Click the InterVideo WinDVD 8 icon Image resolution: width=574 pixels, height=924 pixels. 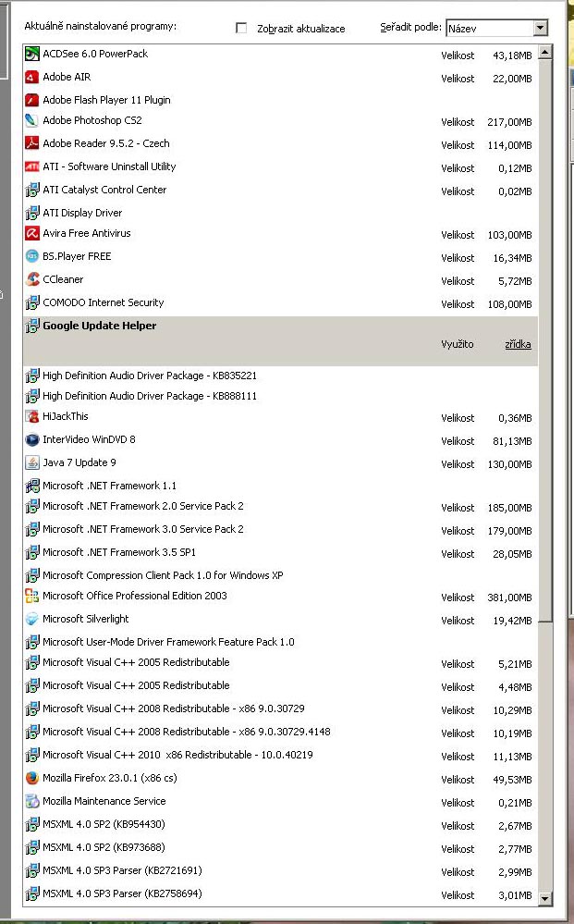[31, 439]
